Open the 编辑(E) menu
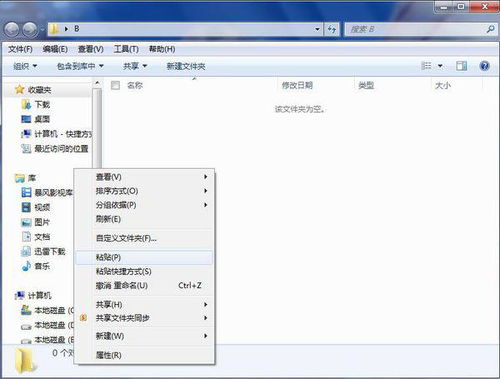This screenshot has width=500, height=379. click(55, 49)
